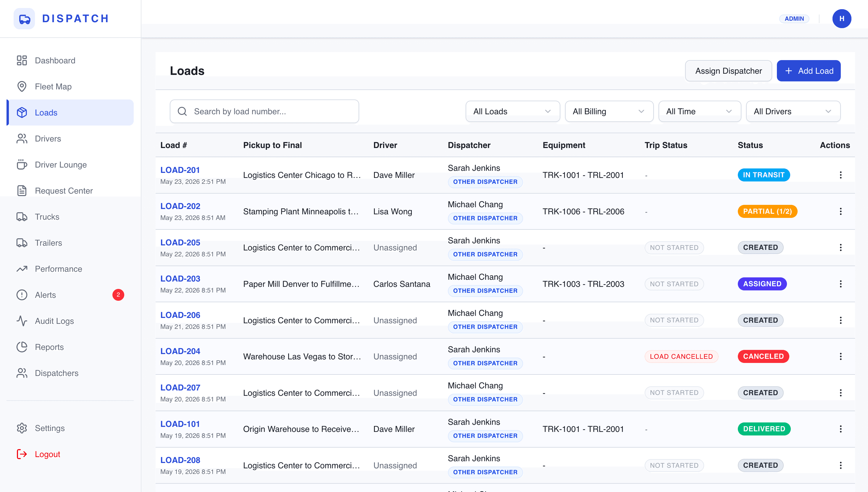Click the Performance trend arrow icon
This screenshot has width=868, height=492.
click(x=22, y=268)
